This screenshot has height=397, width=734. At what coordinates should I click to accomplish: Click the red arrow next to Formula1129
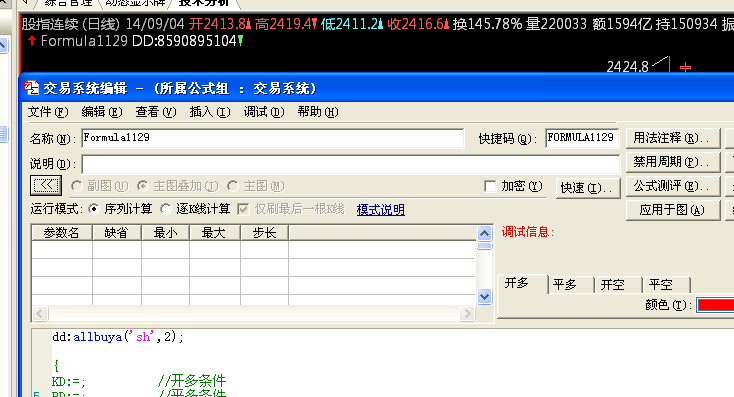point(32,41)
